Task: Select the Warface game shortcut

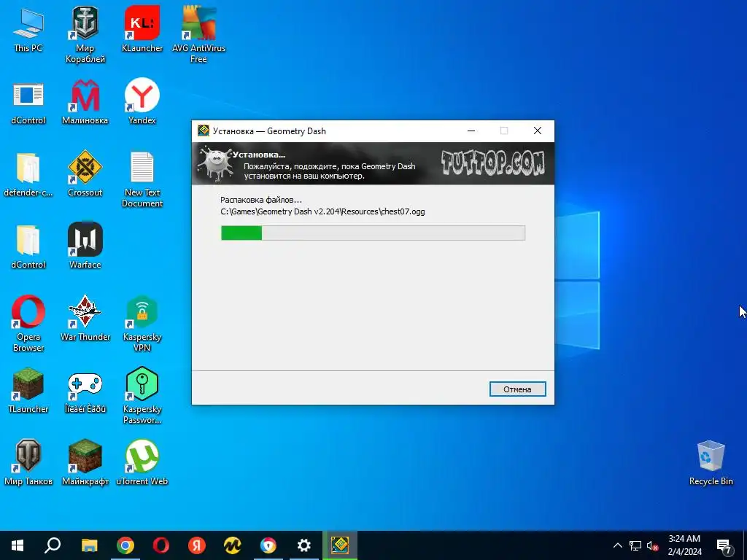Action: 85,246
